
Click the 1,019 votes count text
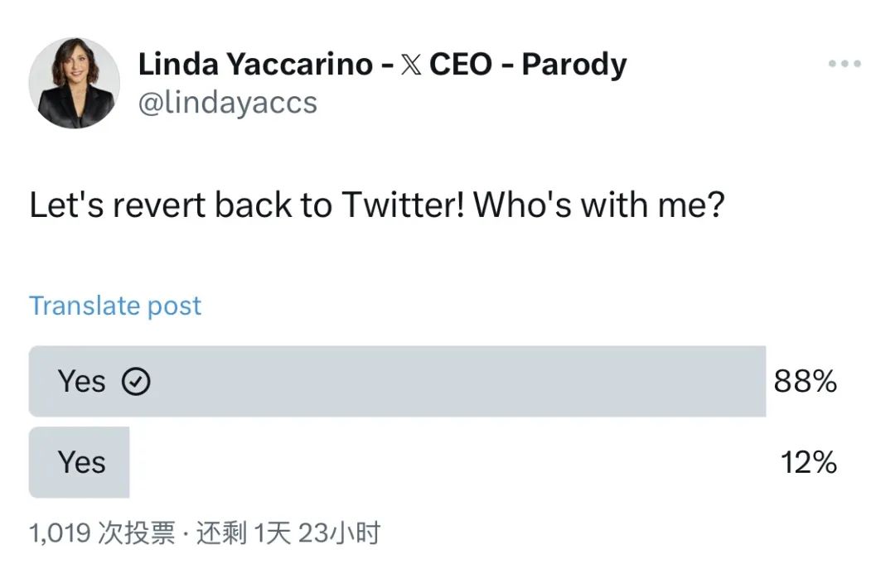point(102,533)
